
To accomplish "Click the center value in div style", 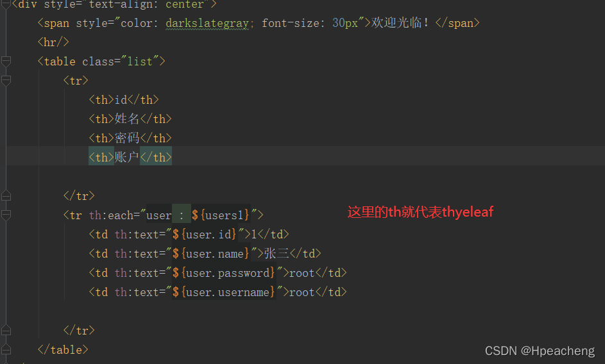I will (185, 4).
